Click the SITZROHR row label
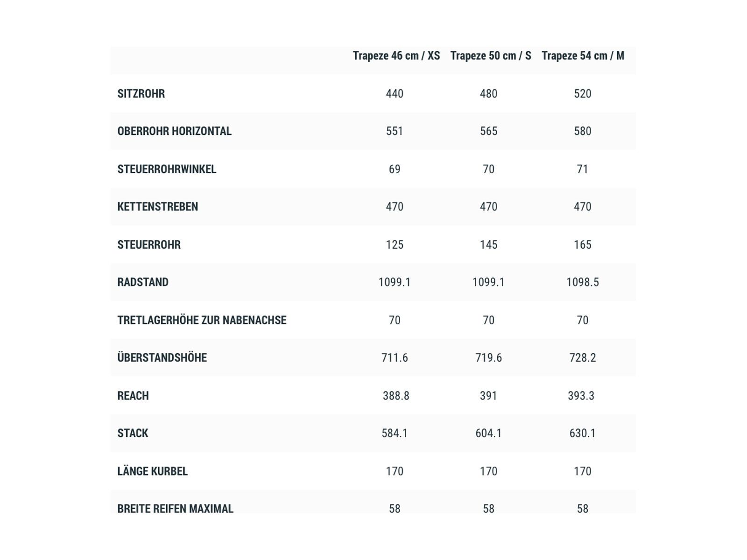The width and height of the screenshot is (747, 560). point(141,94)
